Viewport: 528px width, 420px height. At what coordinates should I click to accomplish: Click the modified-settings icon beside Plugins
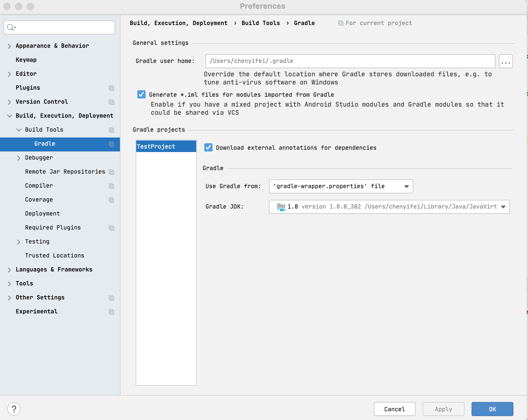pos(111,88)
